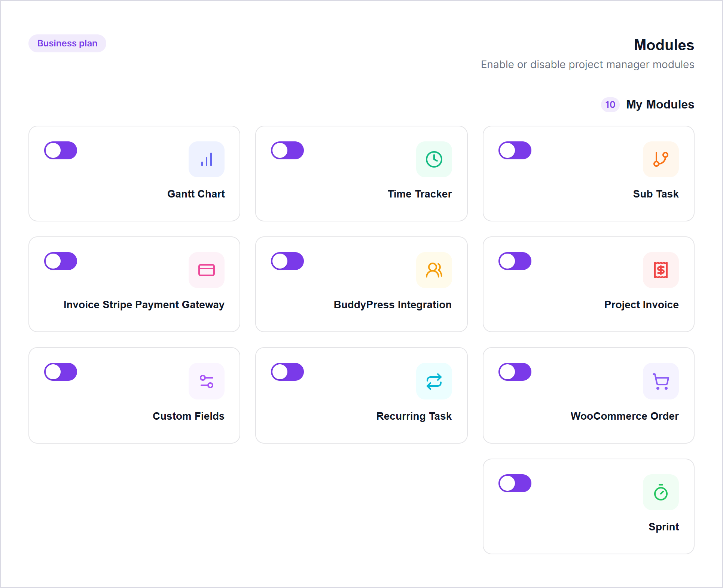Click the WooCommerce Order cart icon
Screen dimensions: 723x588
661,381
